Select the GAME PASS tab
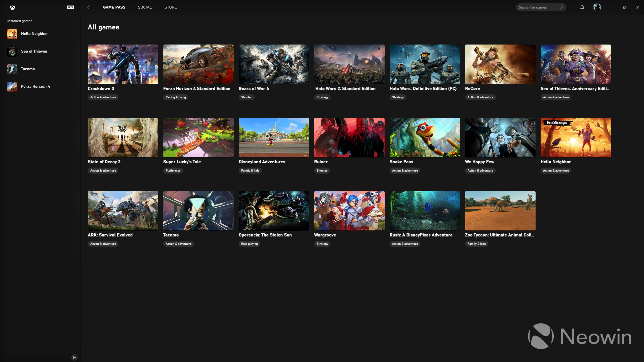The image size is (644, 362). [114, 7]
